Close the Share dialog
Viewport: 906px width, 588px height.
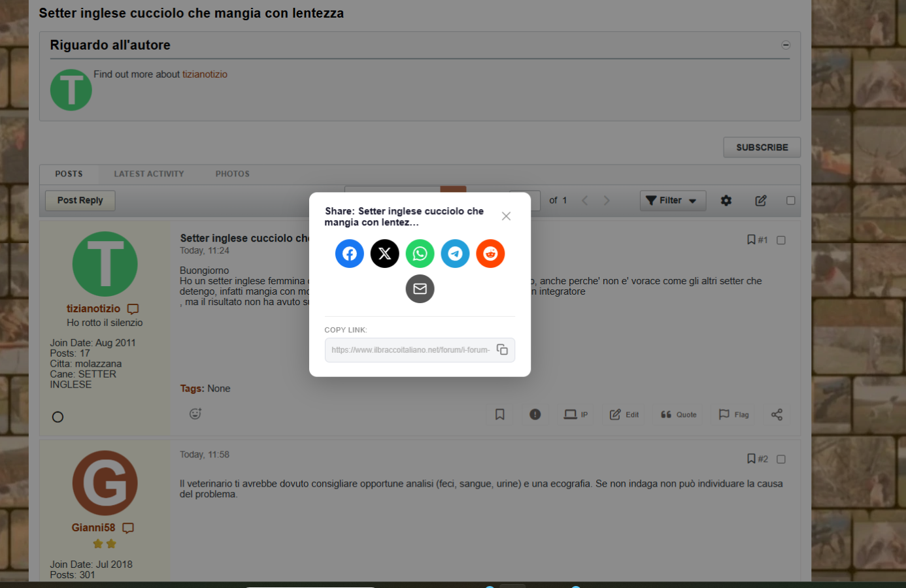pos(506,216)
